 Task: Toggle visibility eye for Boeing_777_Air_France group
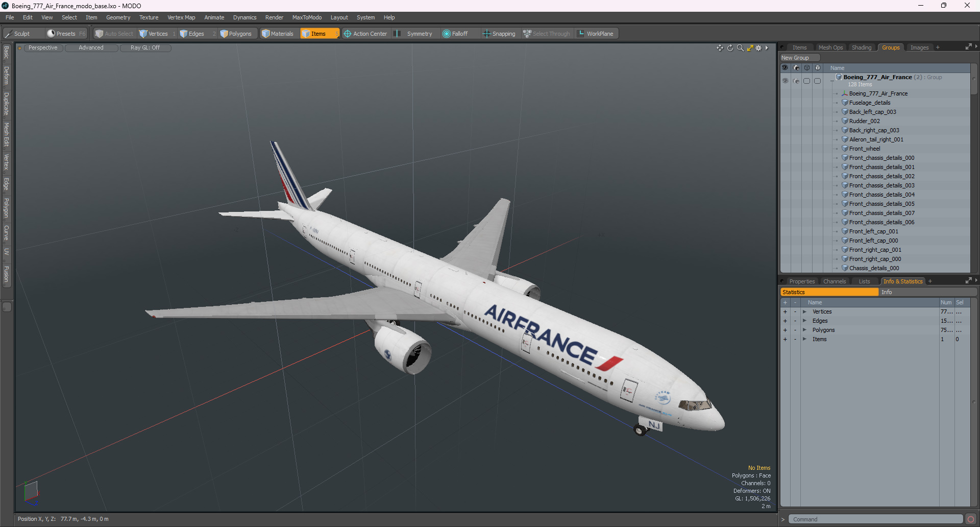(785, 81)
